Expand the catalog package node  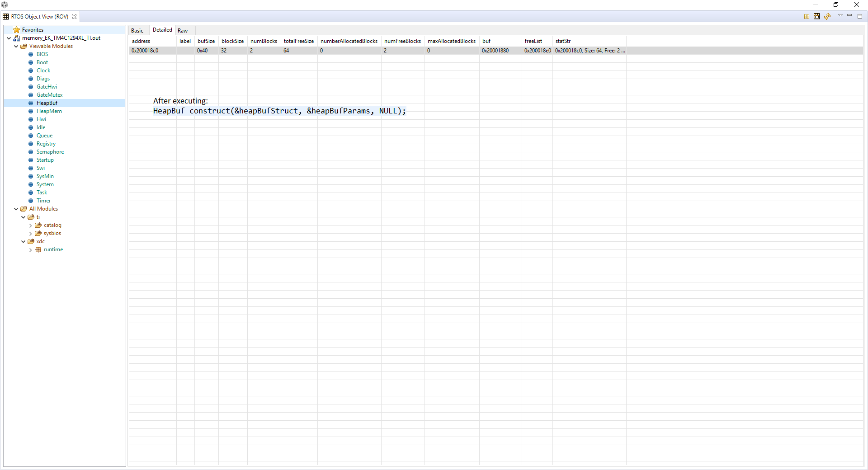[x=31, y=225]
